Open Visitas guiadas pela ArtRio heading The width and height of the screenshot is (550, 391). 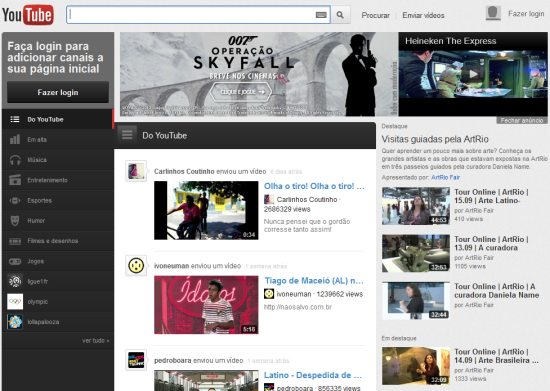point(435,139)
